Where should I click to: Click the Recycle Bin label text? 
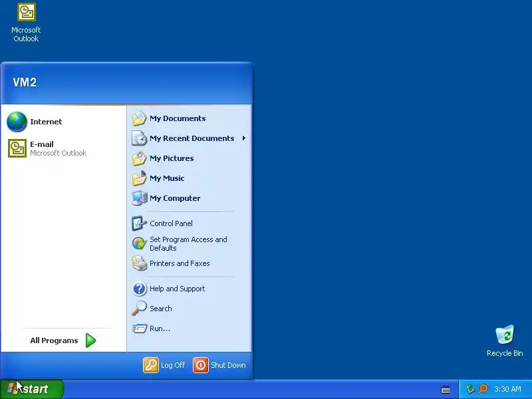pos(505,353)
